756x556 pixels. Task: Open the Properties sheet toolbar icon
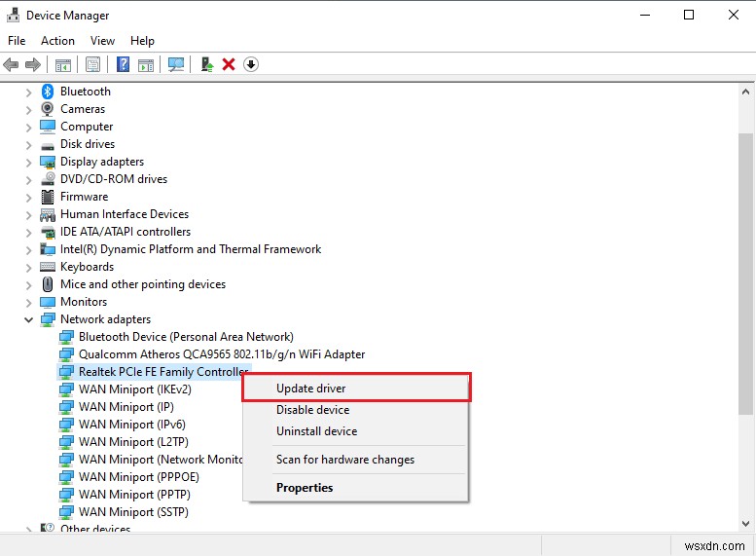pos(93,64)
